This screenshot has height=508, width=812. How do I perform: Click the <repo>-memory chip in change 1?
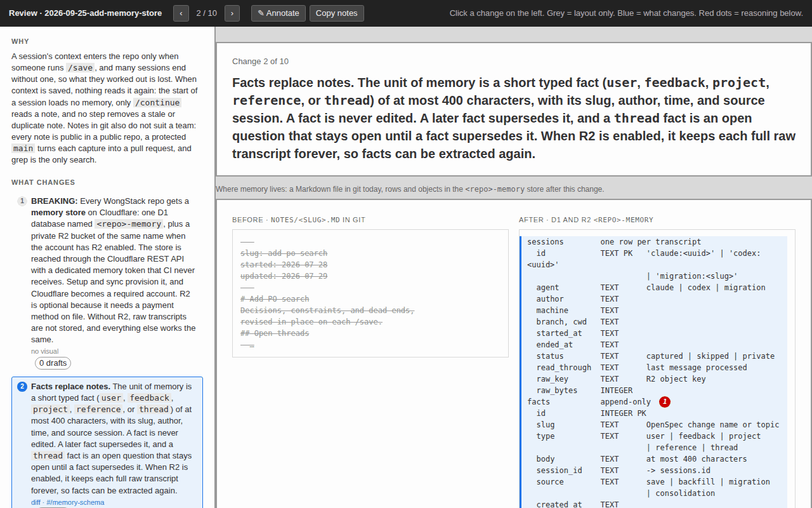click(129, 224)
